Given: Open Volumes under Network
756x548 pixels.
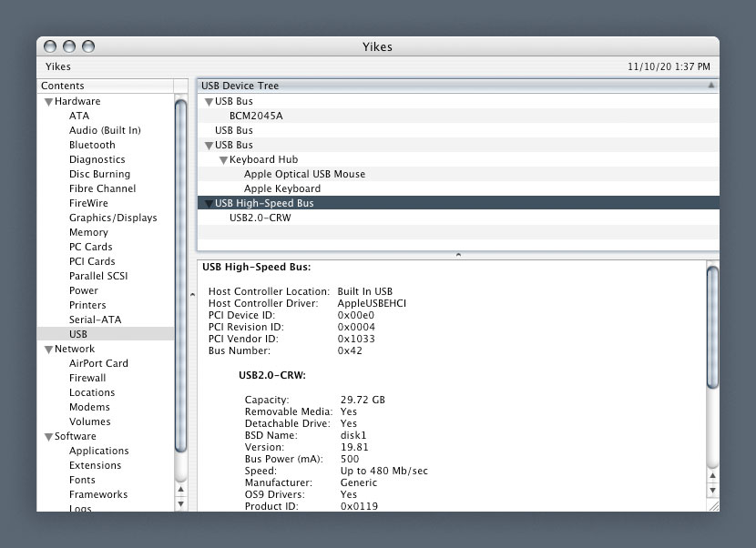Looking at the screenshot, I should click(x=89, y=421).
